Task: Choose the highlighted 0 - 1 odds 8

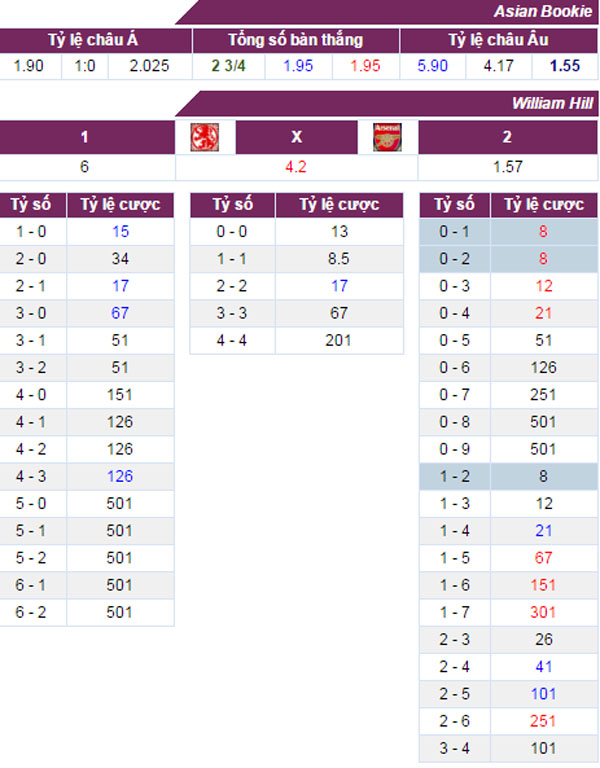Action: click(x=543, y=232)
